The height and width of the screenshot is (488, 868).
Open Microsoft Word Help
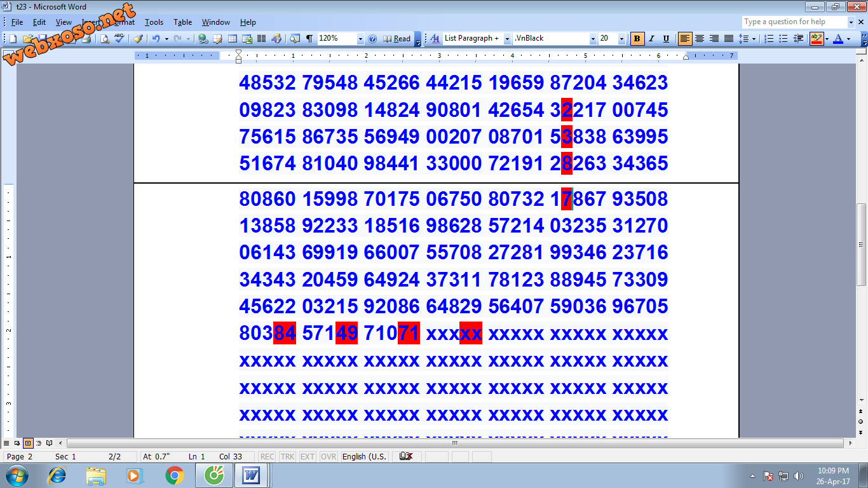pos(373,39)
